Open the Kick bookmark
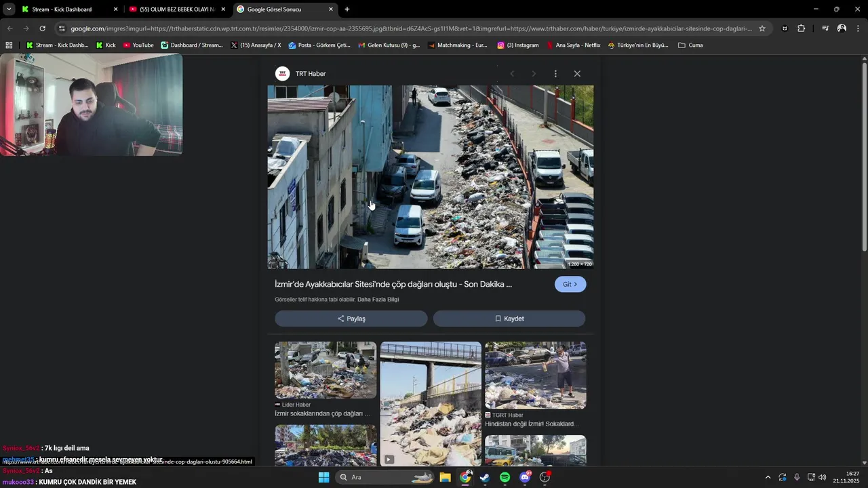Screen dimensions: 868x488 pos(106,45)
